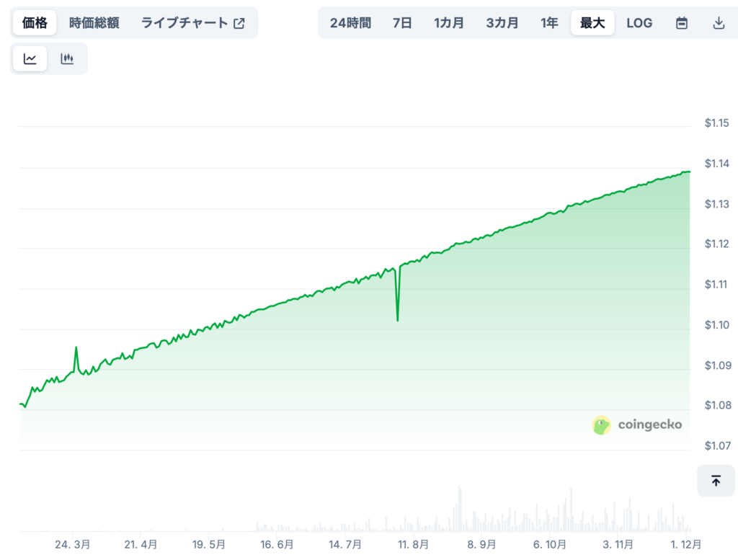Enable logarithmic scale with LOG toggle
This screenshot has width=738, height=560.
pyautogui.click(x=639, y=22)
